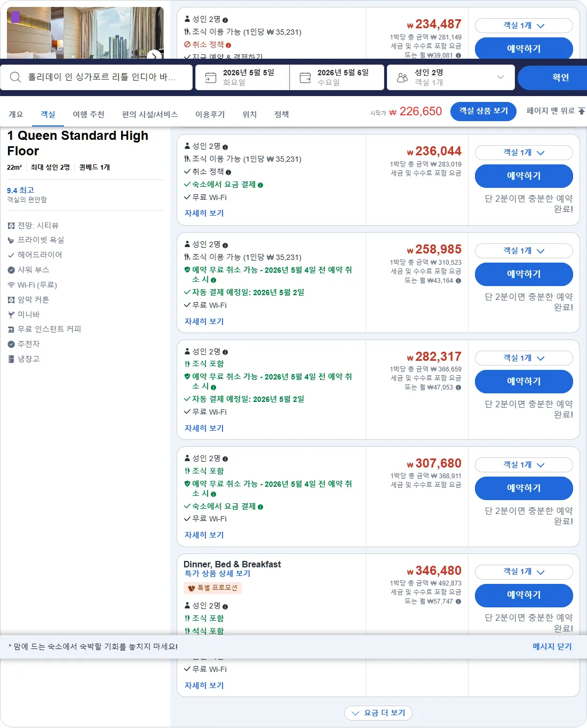Click info icon beside 성인 2명 in ₩236,044 offer

pos(225,147)
